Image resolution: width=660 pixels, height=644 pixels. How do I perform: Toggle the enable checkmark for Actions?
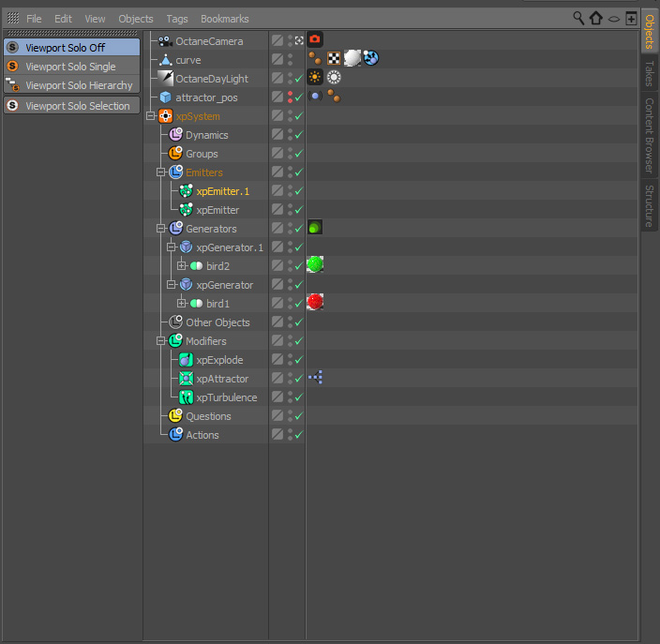299,435
